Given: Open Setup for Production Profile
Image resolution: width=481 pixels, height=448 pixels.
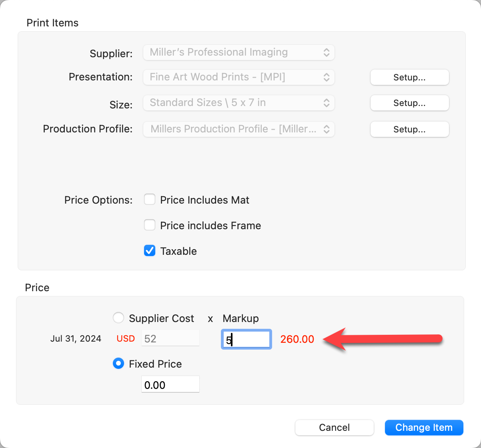Looking at the screenshot, I should click(x=409, y=129).
